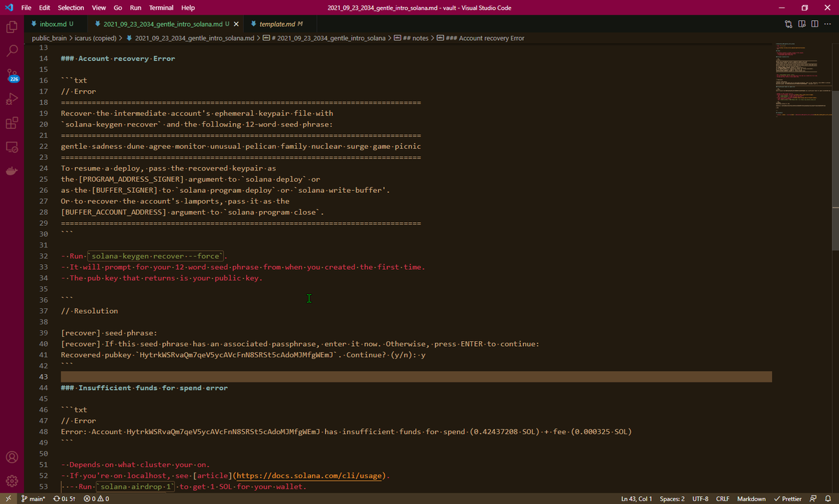Image resolution: width=839 pixels, height=504 pixels.
Task: Open Preview to the Side
Action: (802, 24)
